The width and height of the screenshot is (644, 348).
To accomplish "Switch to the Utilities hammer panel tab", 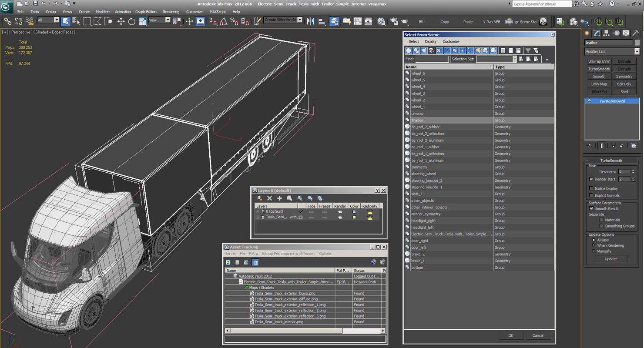I will (x=636, y=33).
